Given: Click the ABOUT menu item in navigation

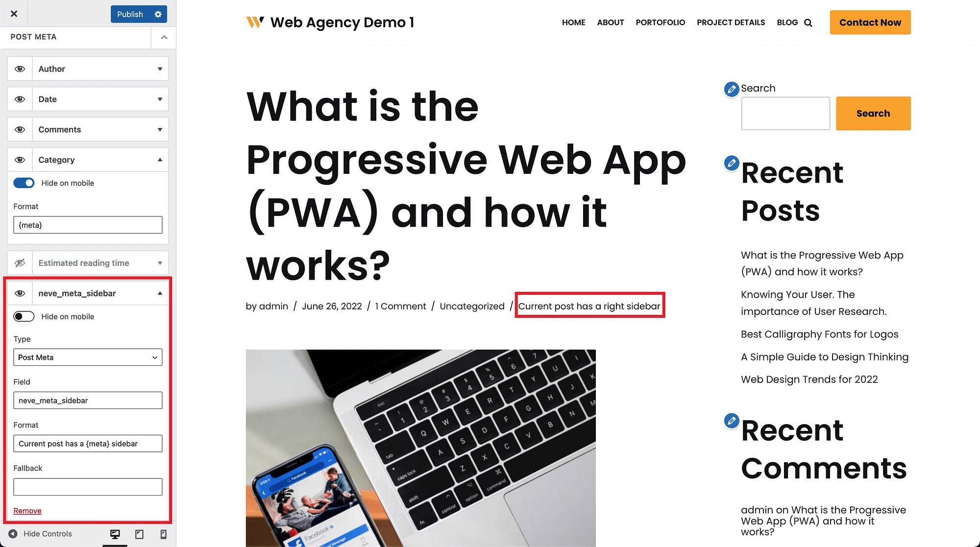Looking at the screenshot, I should (x=611, y=22).
